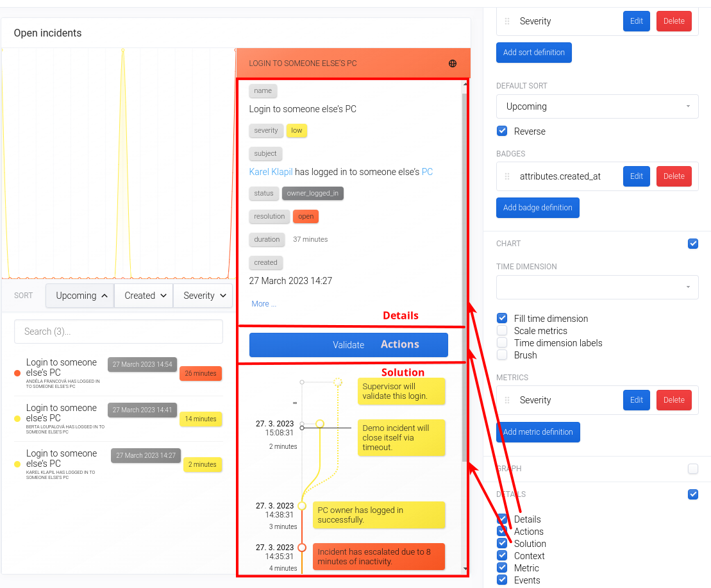Uncheck the Reverse checkbox
Image resolution: width=711 pixels, height=588 pixels.
[x=502, y=131]
